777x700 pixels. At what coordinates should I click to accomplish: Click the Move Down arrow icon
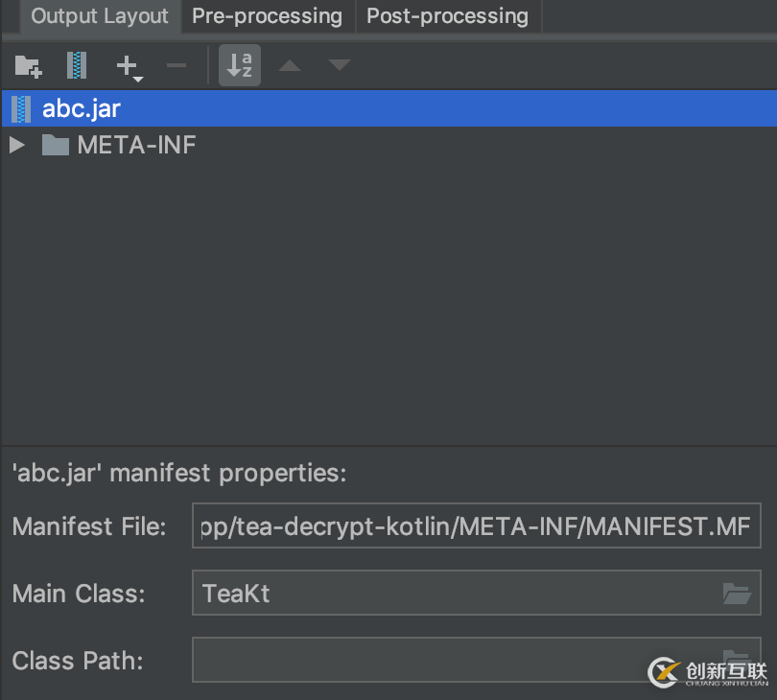[340, 66]
